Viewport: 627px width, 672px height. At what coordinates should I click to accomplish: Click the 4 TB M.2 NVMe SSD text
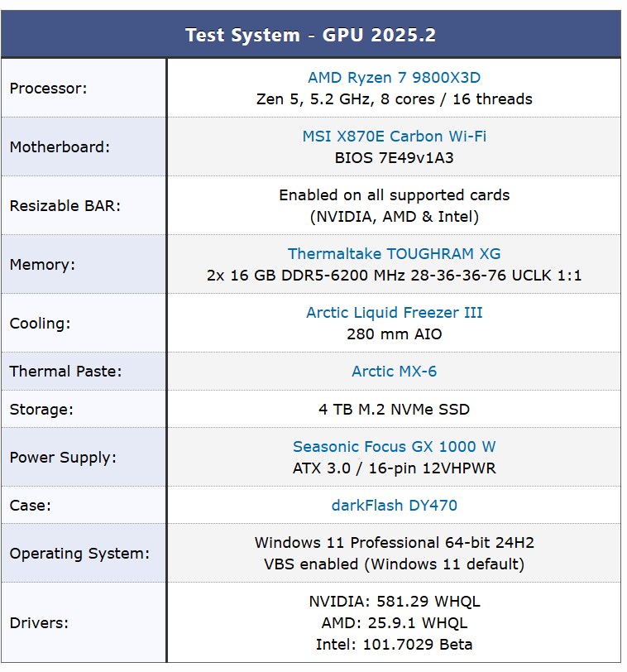coord(394,409)
